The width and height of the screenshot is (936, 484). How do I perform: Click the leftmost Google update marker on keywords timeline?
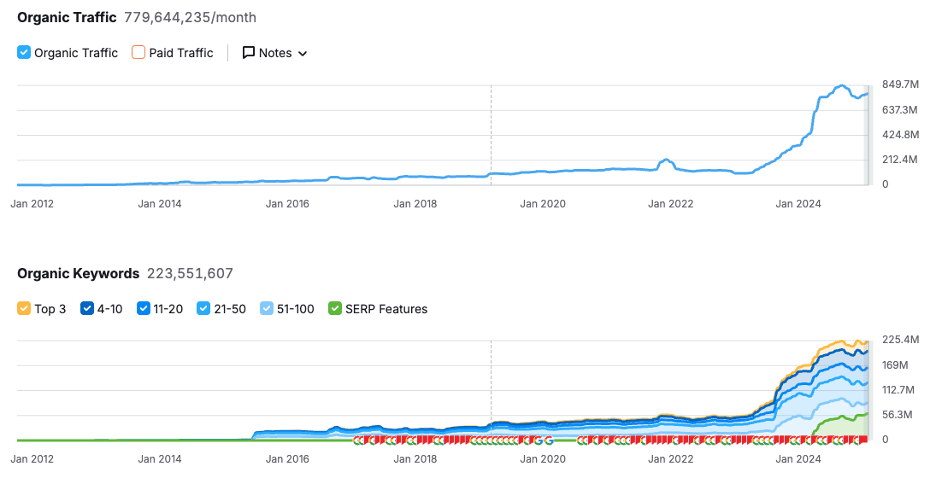coord(357,439)
